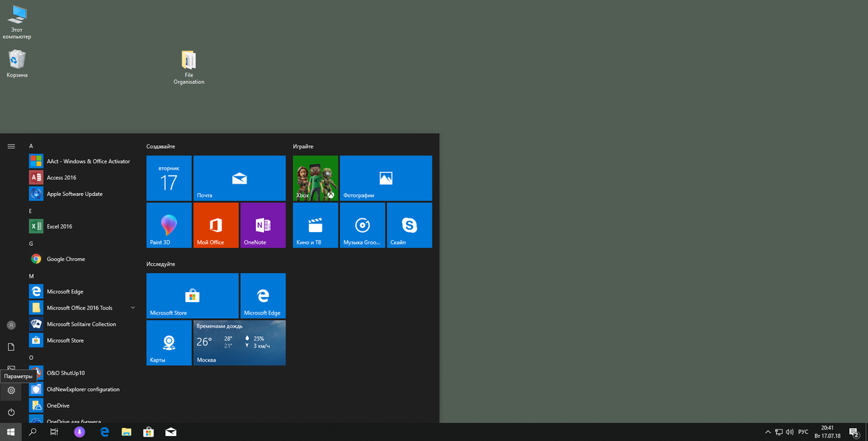868x441 pixels.
Task: Open the Москва weather tile
Action: [239, 343]
